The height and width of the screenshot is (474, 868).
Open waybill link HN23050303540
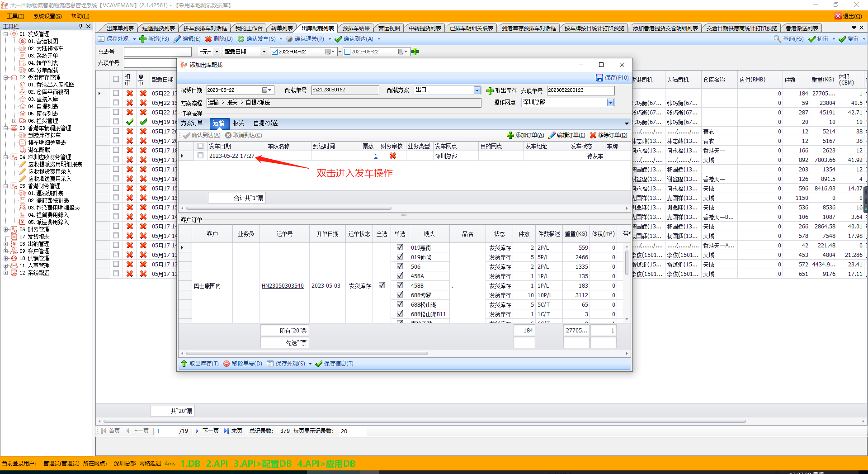coord(283,286)
